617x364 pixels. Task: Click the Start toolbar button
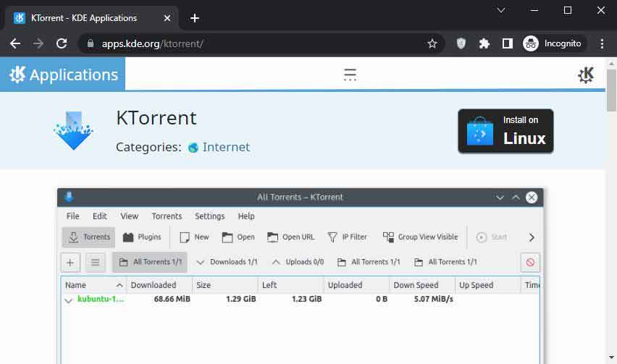(x=492, y=237)
